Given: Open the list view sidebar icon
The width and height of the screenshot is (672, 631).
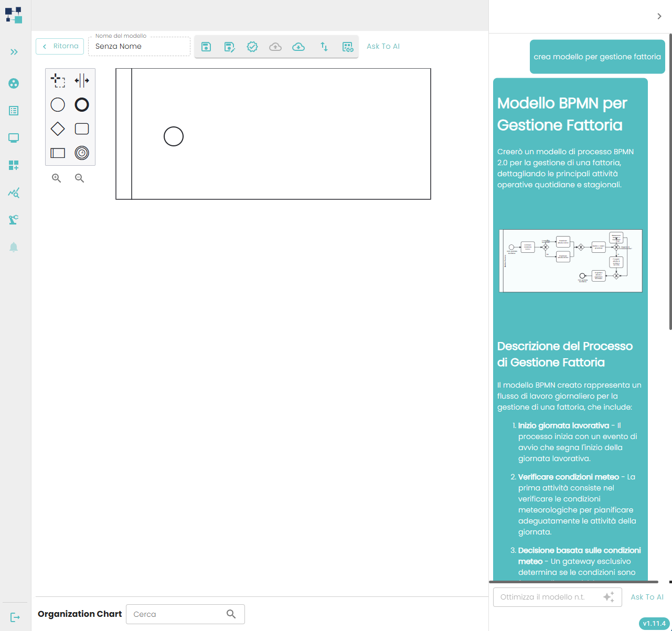Looking at the screenshot, I should [x=14, y=111].
